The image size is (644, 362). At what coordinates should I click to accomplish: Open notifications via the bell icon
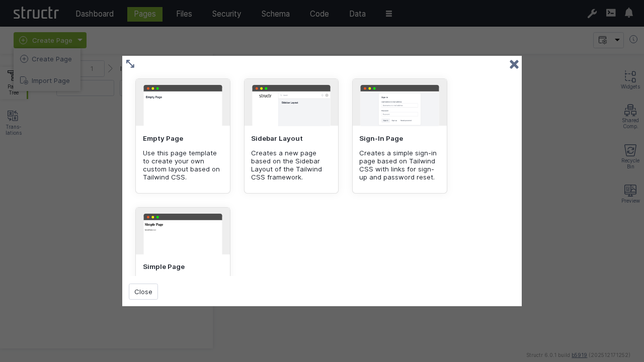point(629,13)
